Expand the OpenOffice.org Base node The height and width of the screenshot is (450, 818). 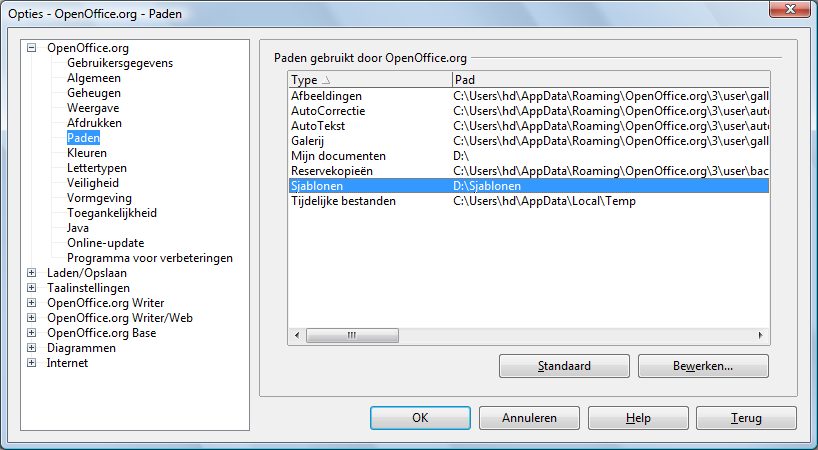click(32, 333)
